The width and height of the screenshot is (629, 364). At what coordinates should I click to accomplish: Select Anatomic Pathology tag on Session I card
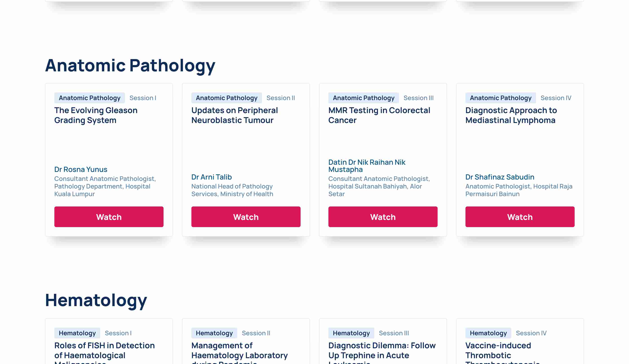pos(90,98)
